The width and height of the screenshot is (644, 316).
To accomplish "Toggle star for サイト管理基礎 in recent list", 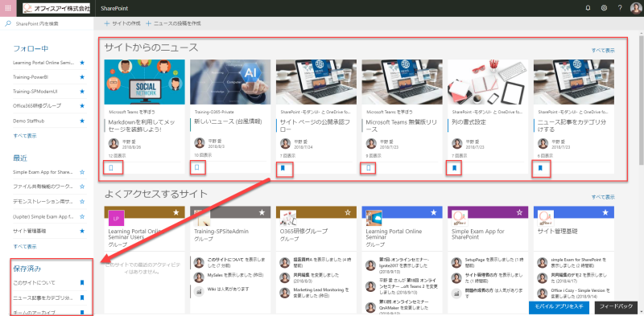I will tap(82, 231).
